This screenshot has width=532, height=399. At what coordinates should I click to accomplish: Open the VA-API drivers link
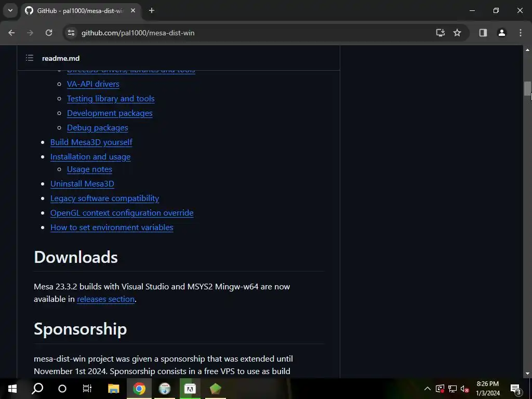tap(93, 84)
